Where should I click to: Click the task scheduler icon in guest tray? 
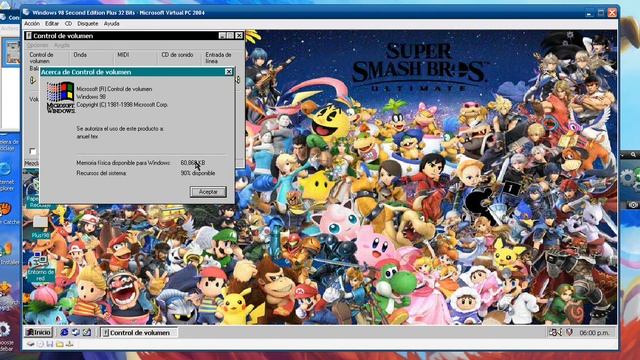click(553, 333)
